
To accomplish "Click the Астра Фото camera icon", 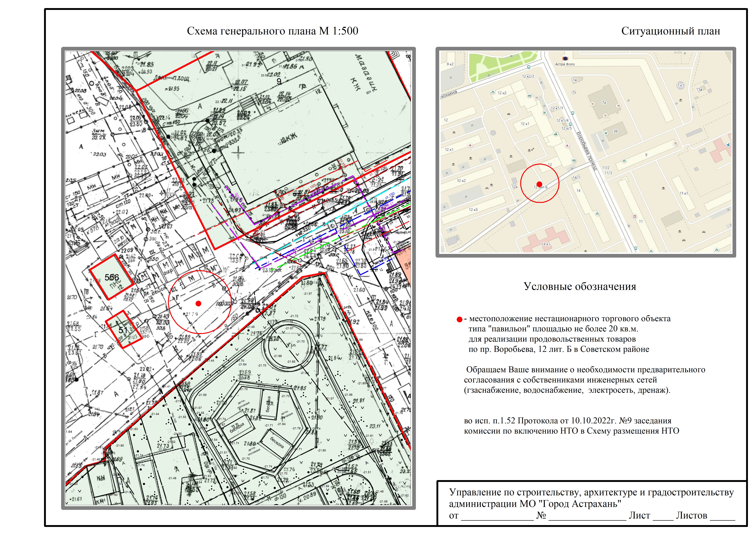I will click(565, 58).
